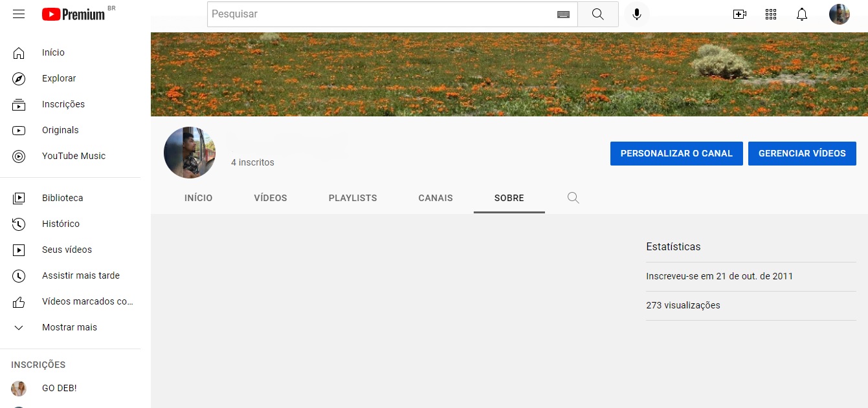Screen dimensions: 868x408
Task: Open the account avatar menu
Action: [839, 14]
